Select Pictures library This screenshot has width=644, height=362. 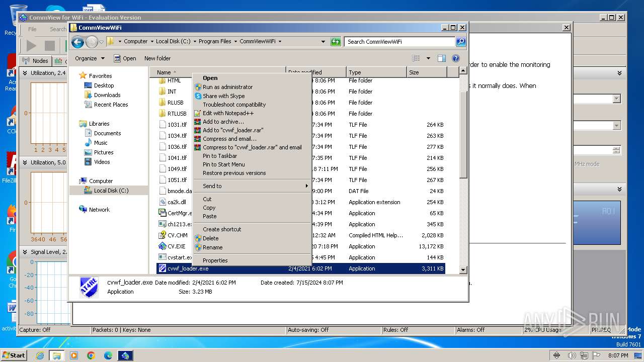pyautogui.click(x=104, y=152)
